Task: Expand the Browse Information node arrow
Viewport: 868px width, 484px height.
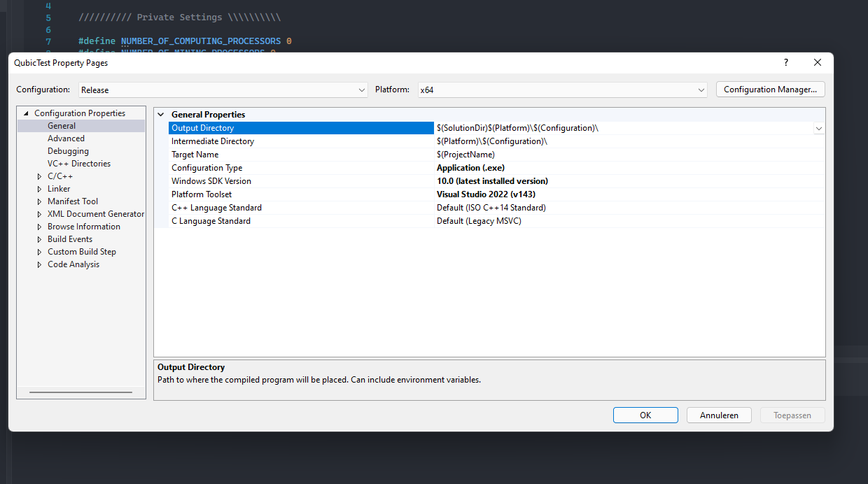Action: [40, 227]
